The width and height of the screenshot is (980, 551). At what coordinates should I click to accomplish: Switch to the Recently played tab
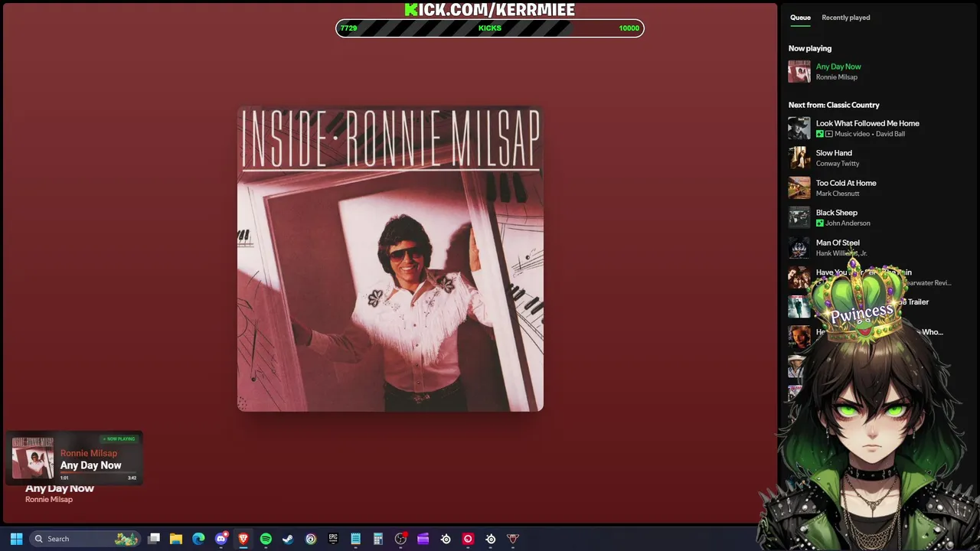tap(845, 18)
